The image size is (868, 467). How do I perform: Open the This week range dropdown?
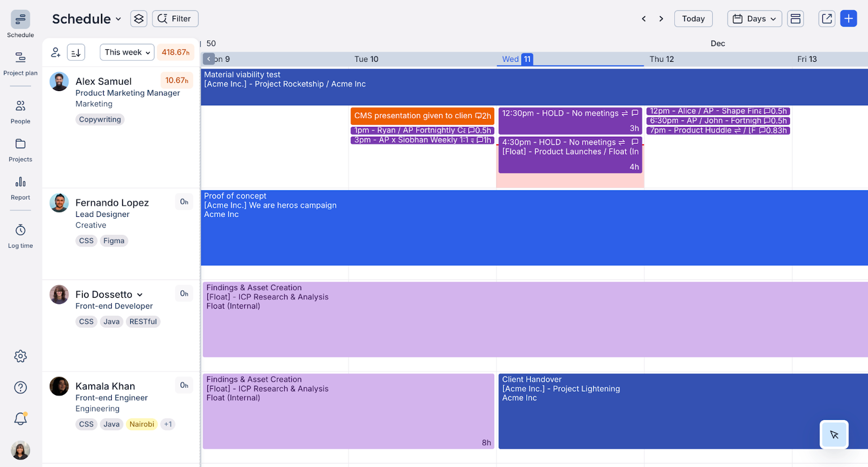pyautogui.click(x=127, y=53)
